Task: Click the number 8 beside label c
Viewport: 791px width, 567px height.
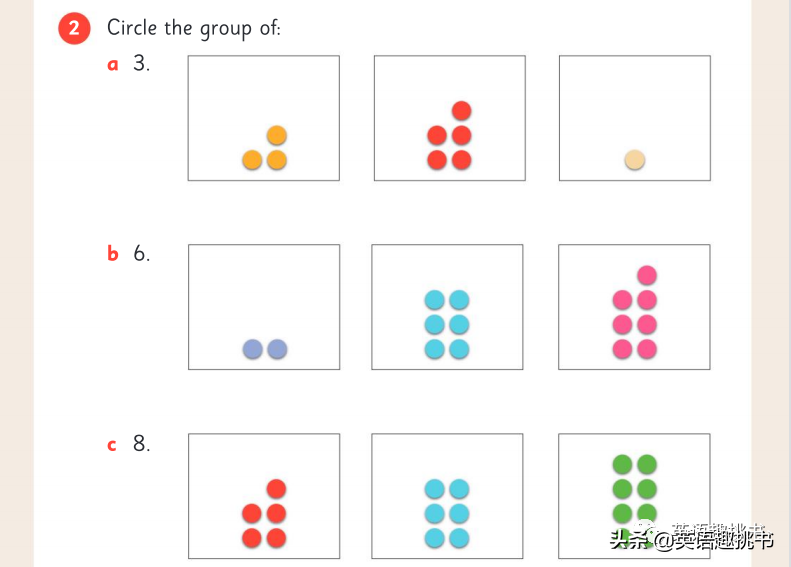Action: [141, 443]
